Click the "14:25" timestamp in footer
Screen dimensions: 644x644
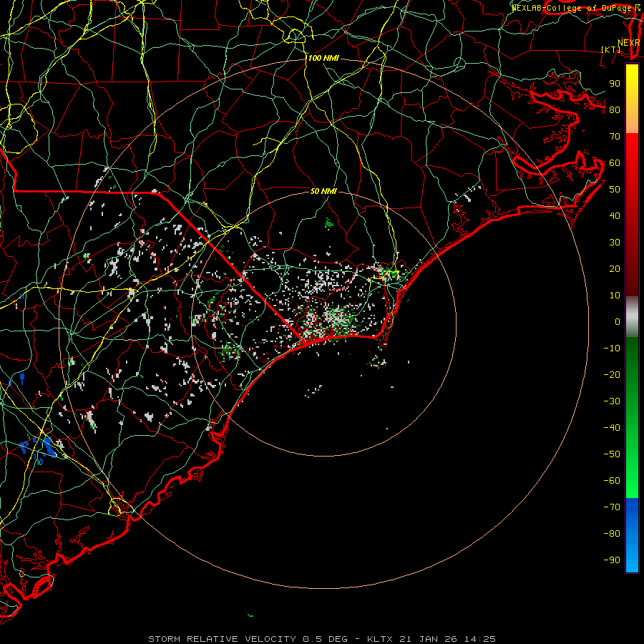(x=480, y=639)
